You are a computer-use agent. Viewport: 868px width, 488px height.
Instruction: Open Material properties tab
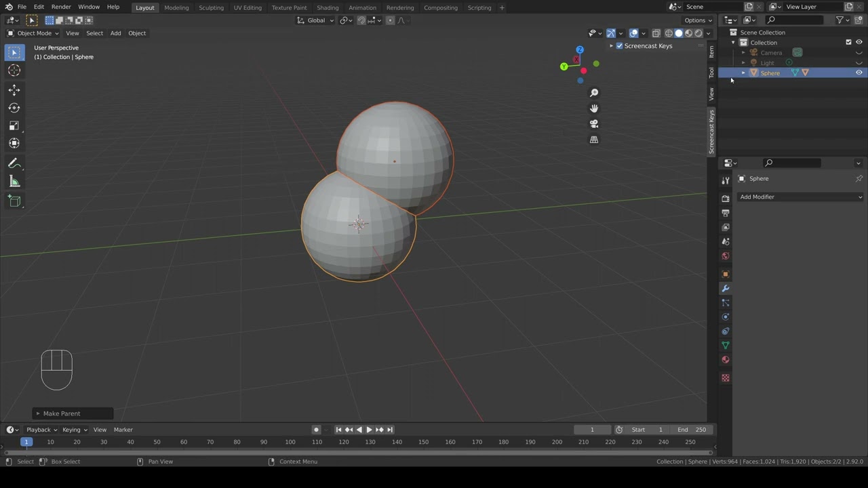[x=726, y=359]
